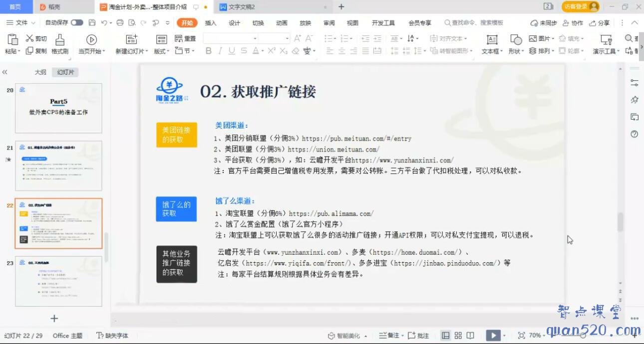Screen dimensions: 644x344
Task: Open the Animation (动画) ribbon tab
Action: [x=282, y=23]
